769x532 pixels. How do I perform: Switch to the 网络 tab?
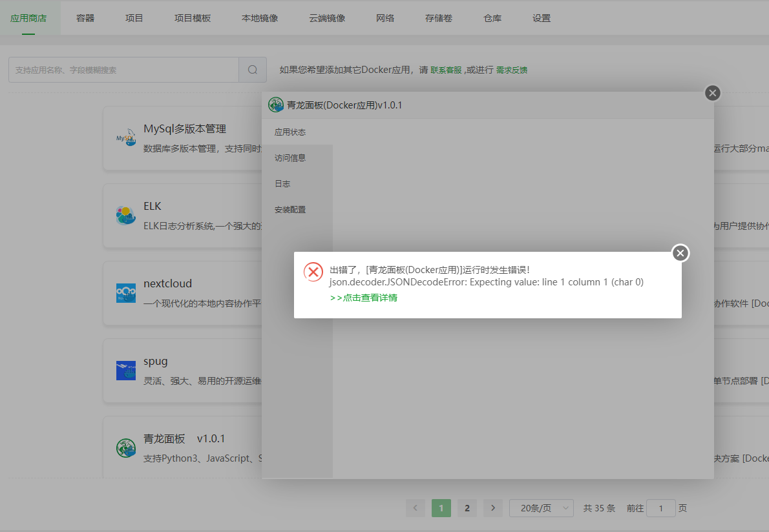[x=385, y=18]
